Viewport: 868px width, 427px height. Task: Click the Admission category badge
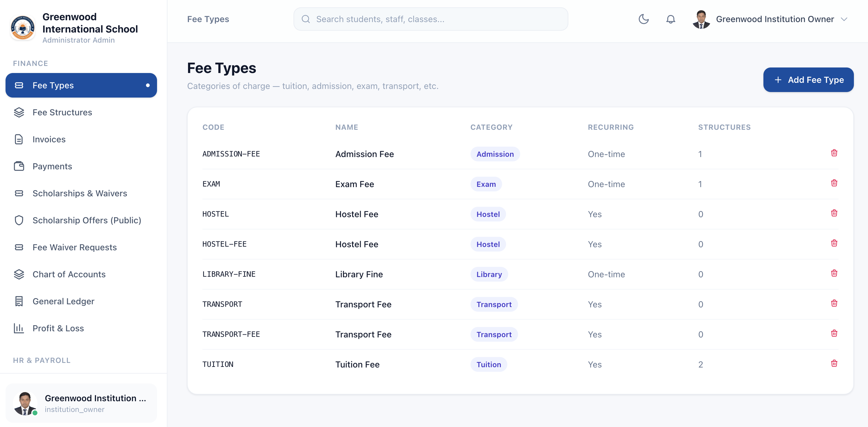495,154
